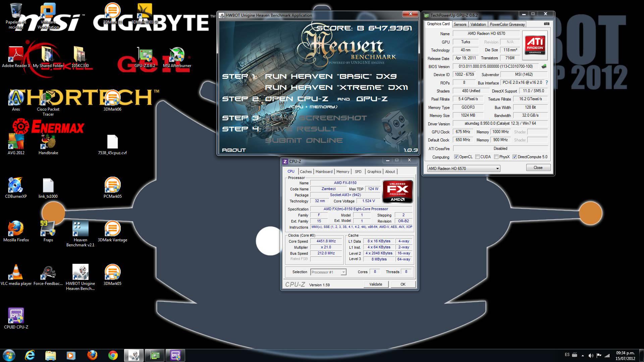Image resolution: width=644 pixels, height=362 pixels.
Task: Open Windows Media Player from the taskbar
Action: (x=71, y=355)
